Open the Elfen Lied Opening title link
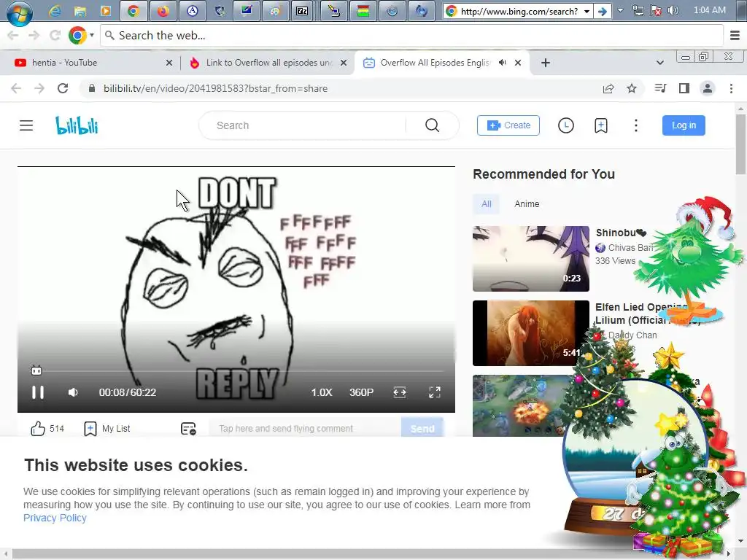The image size is (747, 560). (x=640, y=314)
